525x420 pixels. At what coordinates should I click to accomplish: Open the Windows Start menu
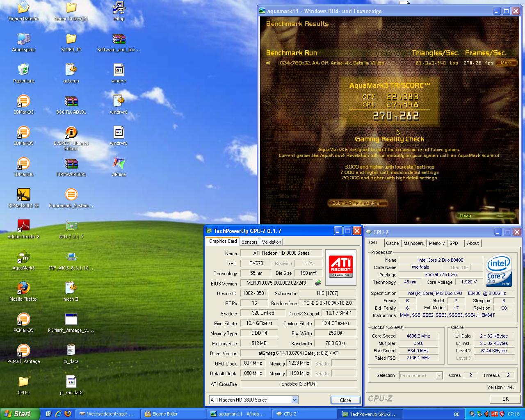[20, 414]
